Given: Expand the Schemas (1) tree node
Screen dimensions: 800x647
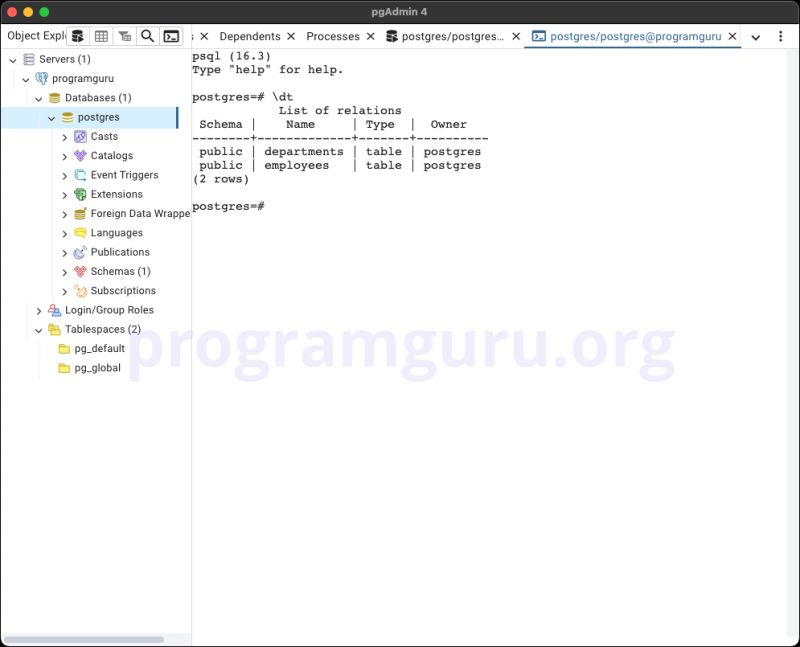Looking at the screenshot, I should (x=65, y=271).
